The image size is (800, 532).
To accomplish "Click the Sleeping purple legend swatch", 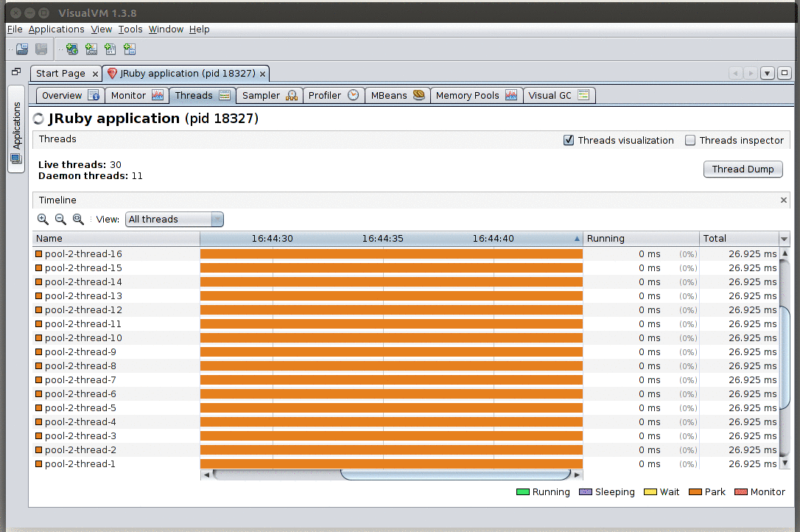I will pyautogui.click(x=585, y=492).
